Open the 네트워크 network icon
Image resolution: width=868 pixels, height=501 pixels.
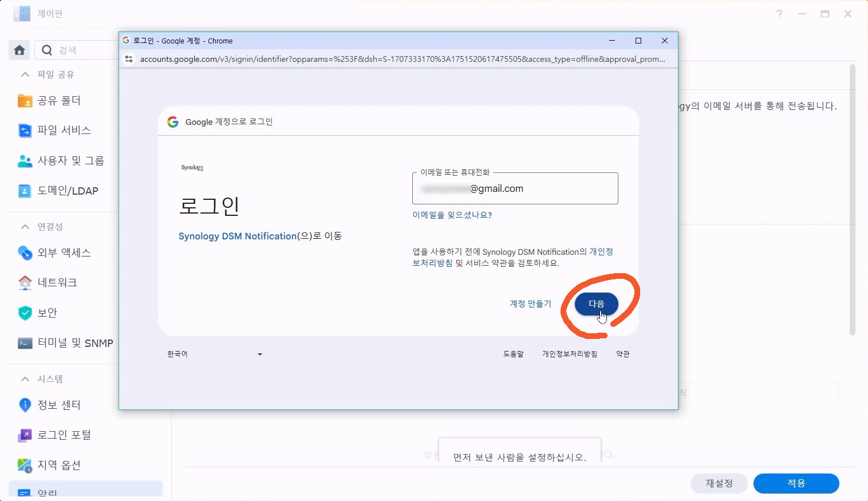25,282
